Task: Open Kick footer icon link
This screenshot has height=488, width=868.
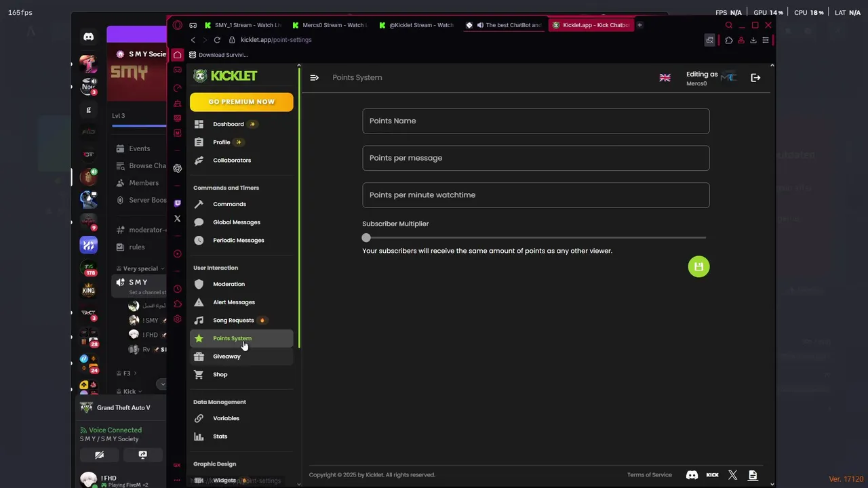Action: point(712,475)
